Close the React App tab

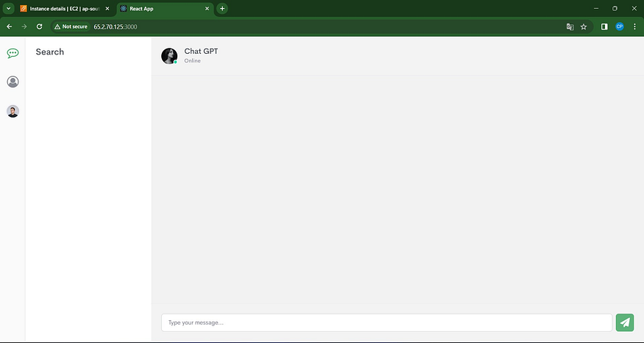pos(207,9)
